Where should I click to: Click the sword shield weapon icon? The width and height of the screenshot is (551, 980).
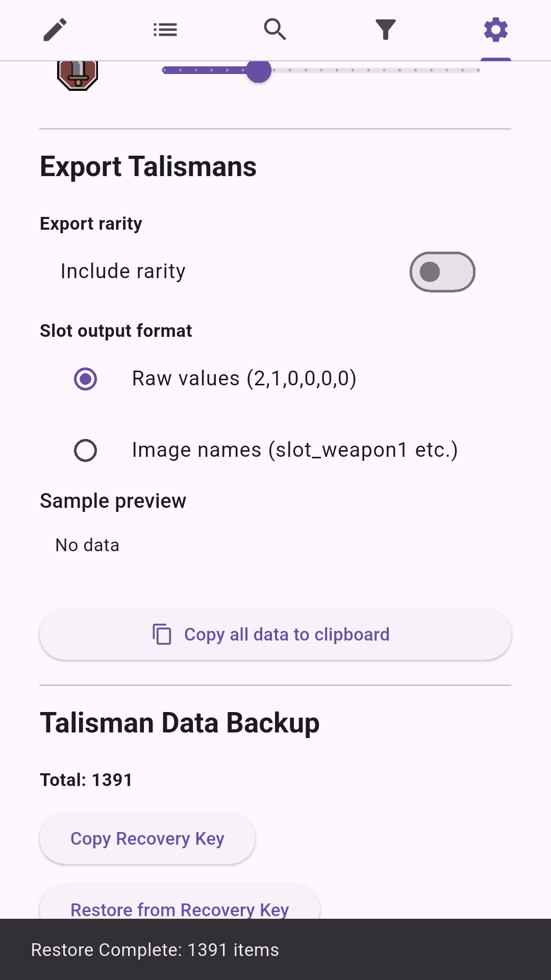click(78, 75)
